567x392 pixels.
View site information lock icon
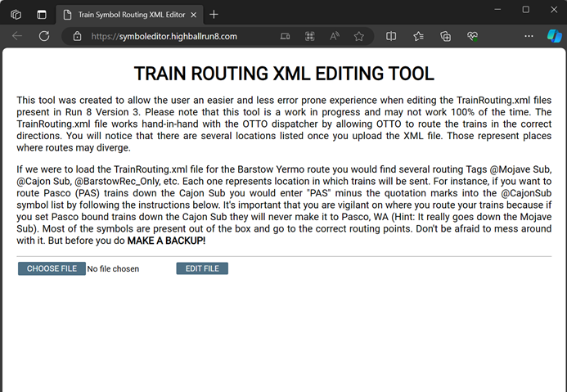coord(77,36)
